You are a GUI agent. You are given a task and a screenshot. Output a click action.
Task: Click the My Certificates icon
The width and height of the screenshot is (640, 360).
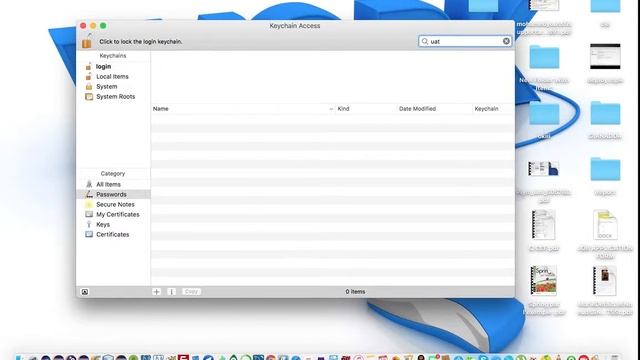[x=89, y=214]
